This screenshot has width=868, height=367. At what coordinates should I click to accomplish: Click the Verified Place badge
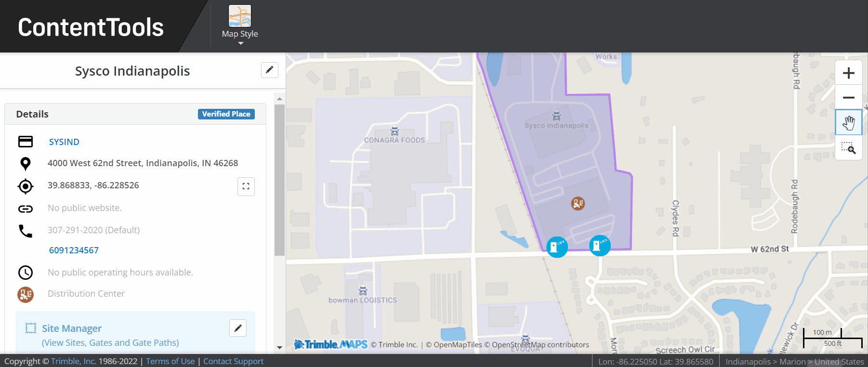226,114
